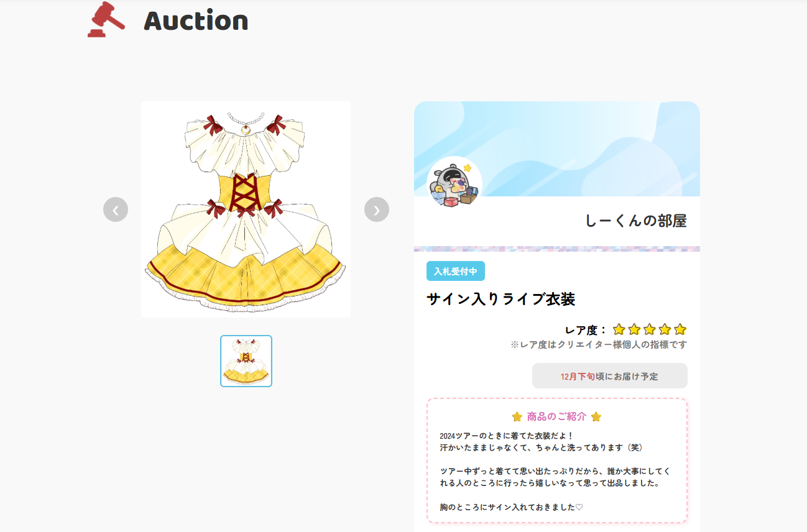Go to the previous product image

coord(116,209)
